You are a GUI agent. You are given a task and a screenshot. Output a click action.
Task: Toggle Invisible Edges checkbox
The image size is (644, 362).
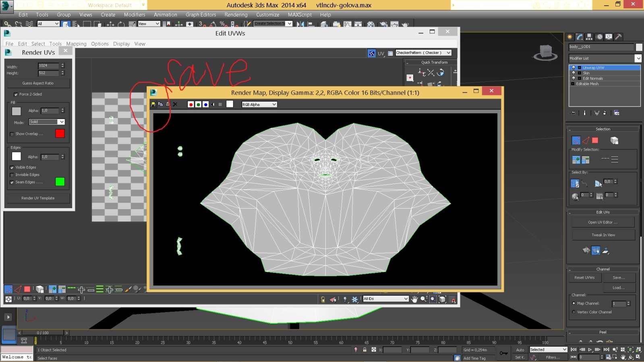tap(12, 175)
